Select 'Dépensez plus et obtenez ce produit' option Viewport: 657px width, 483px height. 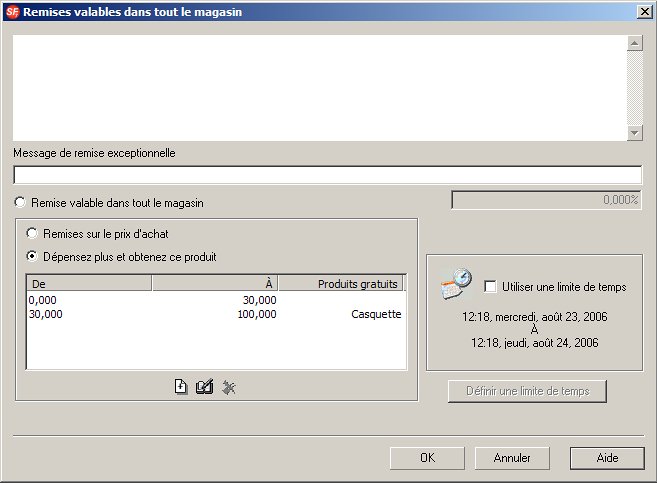click(x=33, y=257)
